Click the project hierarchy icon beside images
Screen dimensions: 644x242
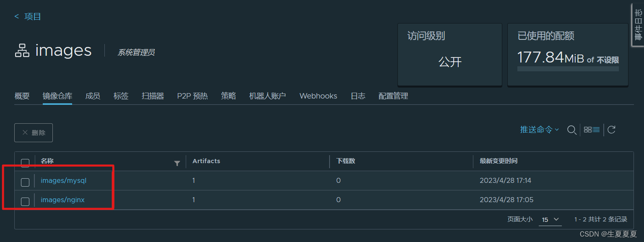(x=22, y=50)
